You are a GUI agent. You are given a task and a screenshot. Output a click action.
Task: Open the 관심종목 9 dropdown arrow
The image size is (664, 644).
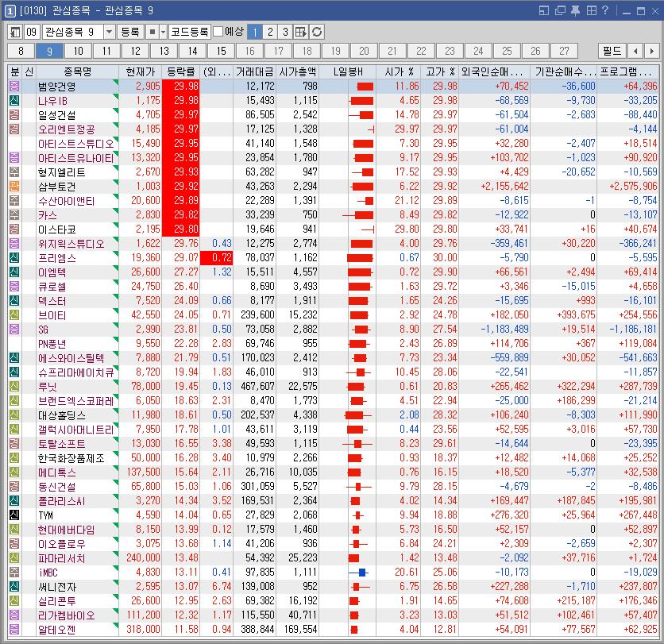[x=110, y=33]
